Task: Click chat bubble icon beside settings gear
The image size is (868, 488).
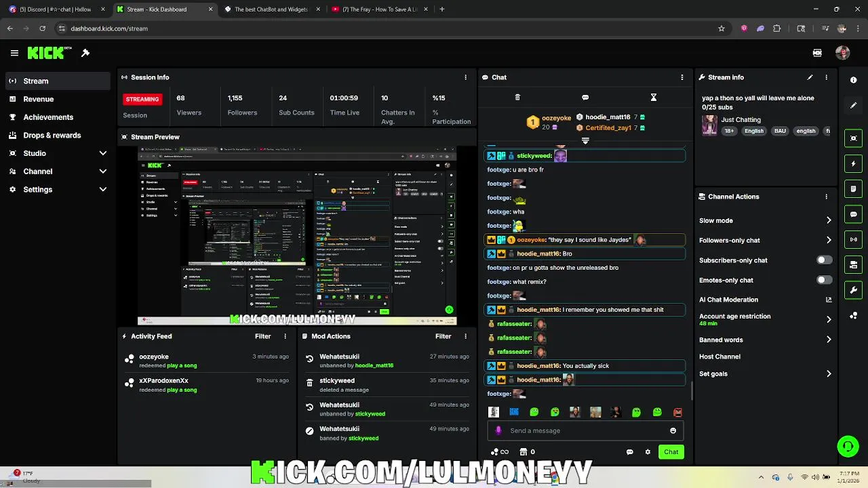Action: tap(629, 452)
